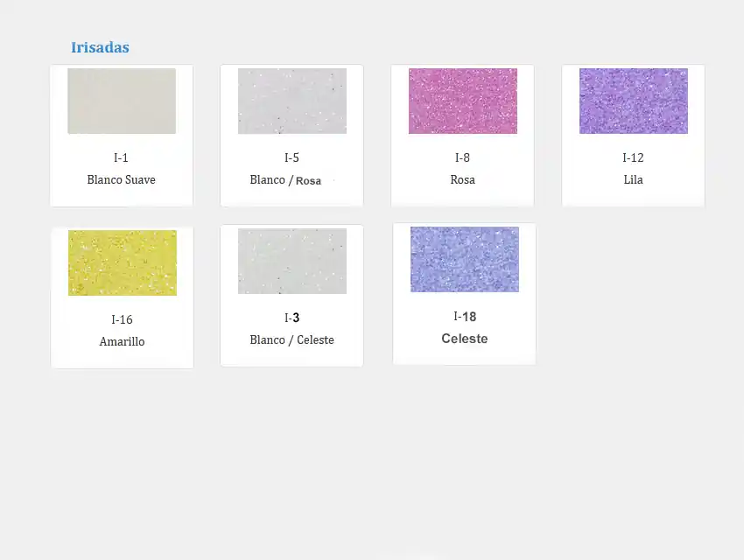Image resolution: width=744 pixels, height=560 pixels.
Task: Click the "Blanco / Rosa" name label
Action: pos(285,180)
